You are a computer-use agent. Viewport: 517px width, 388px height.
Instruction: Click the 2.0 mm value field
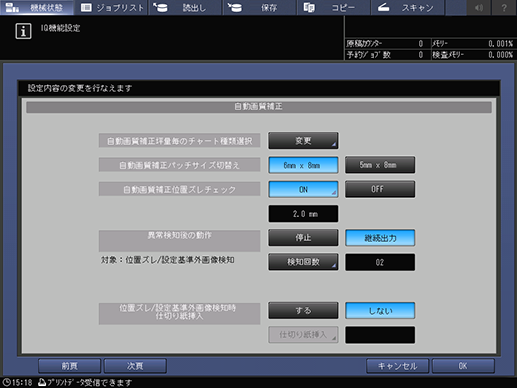coord(303,214)
